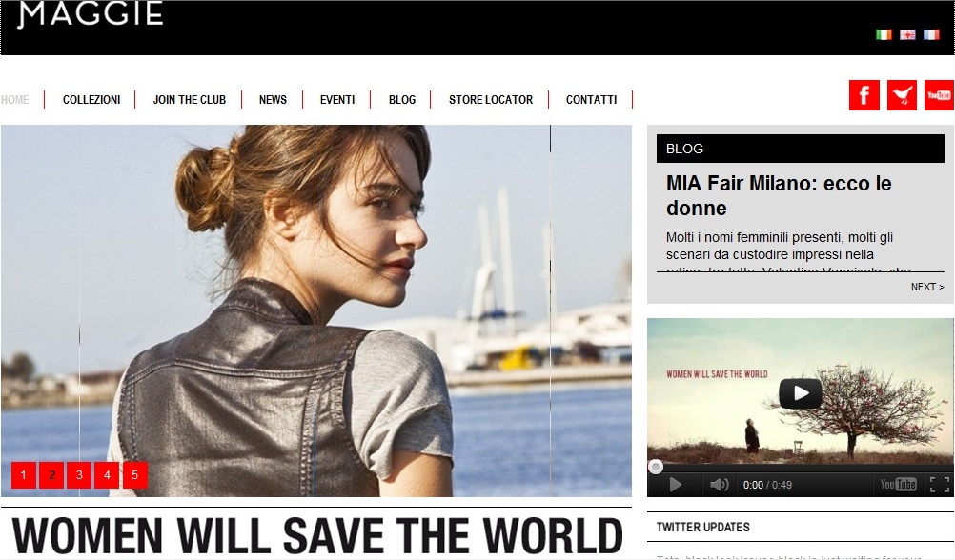Show slide 3 in image slider
The height and width of the screenshot is (560, 955).
[x=79, y=475]
